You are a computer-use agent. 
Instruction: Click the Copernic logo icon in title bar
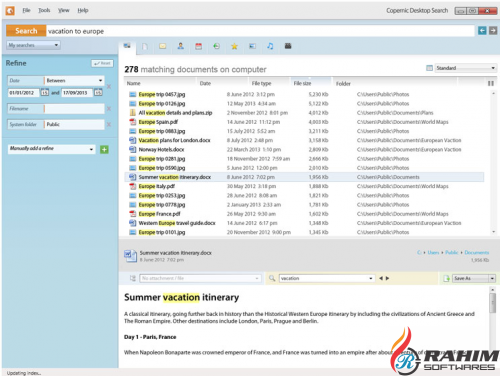coord(10,11)
